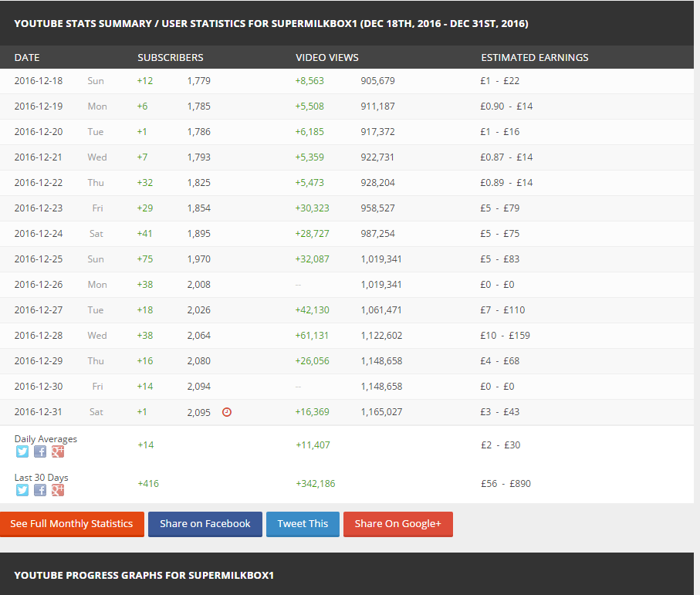Click the YouTube Progress Graphs section heading
This screenshot has width=700, height=595.
[144, 575]
